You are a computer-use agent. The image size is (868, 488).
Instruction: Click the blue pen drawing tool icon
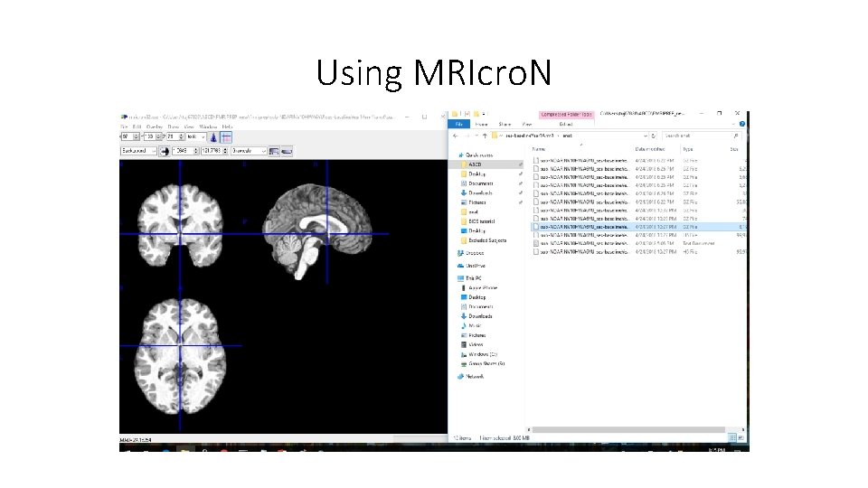pos(213,137)
